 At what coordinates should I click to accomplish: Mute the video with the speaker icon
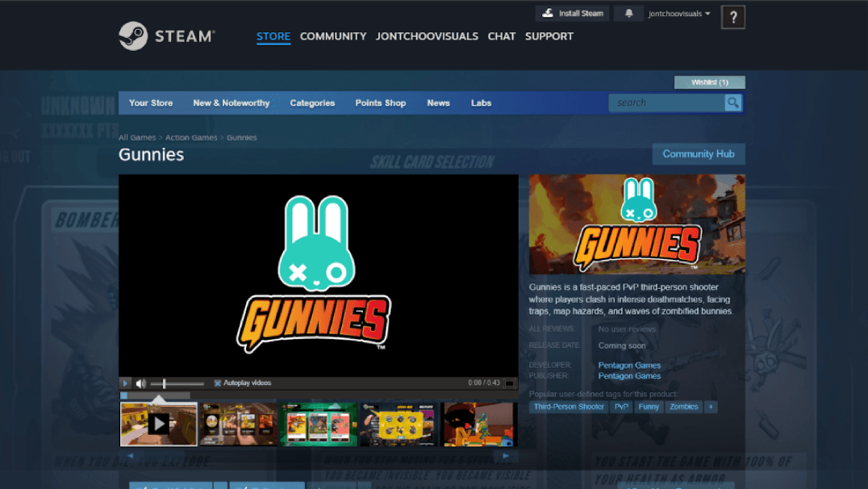pos(141,382)
